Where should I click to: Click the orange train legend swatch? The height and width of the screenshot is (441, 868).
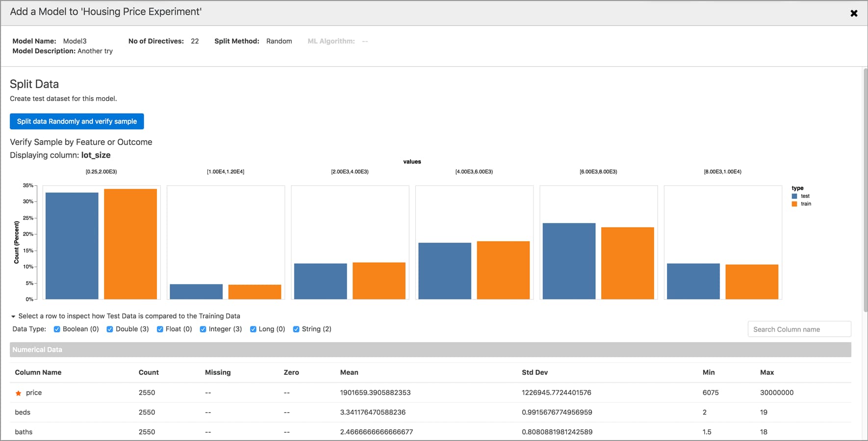[x=794, y=204]
